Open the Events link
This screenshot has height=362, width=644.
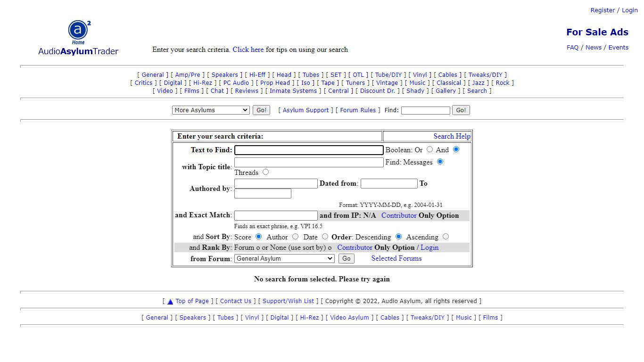tap(619, 47)
